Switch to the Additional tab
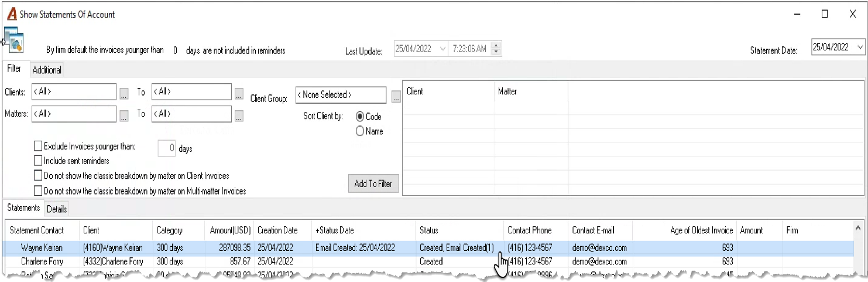Viewport: 868px width, 282px height. (47, 70)
